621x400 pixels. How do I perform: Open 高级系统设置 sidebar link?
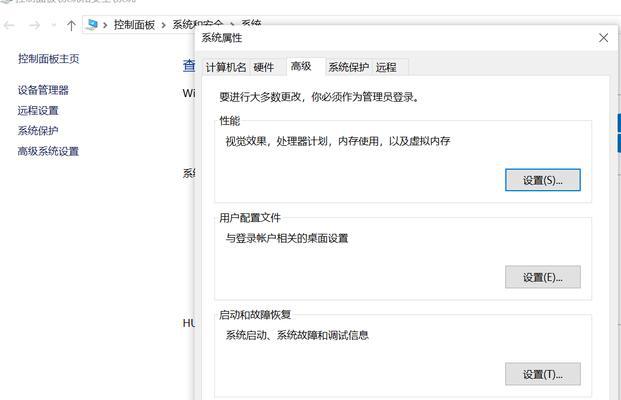pos(48,151)
